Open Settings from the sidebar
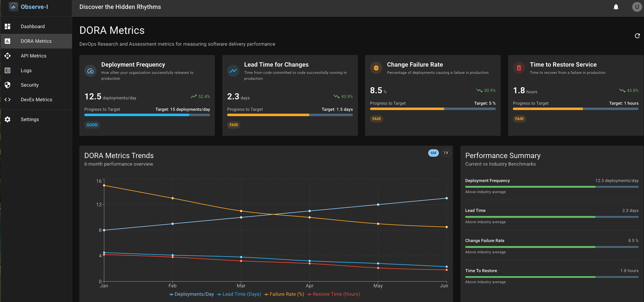Image resolution: width=644 pixels, height=302 pixels. point(36,119)
